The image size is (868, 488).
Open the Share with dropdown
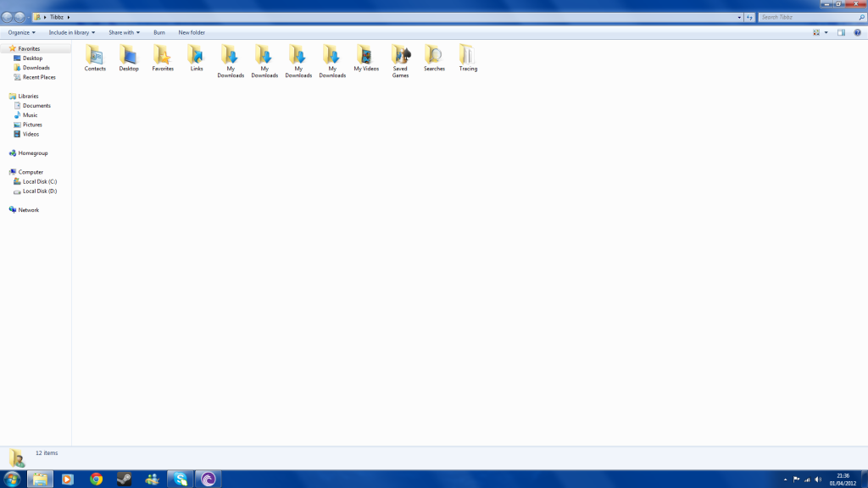124,33
